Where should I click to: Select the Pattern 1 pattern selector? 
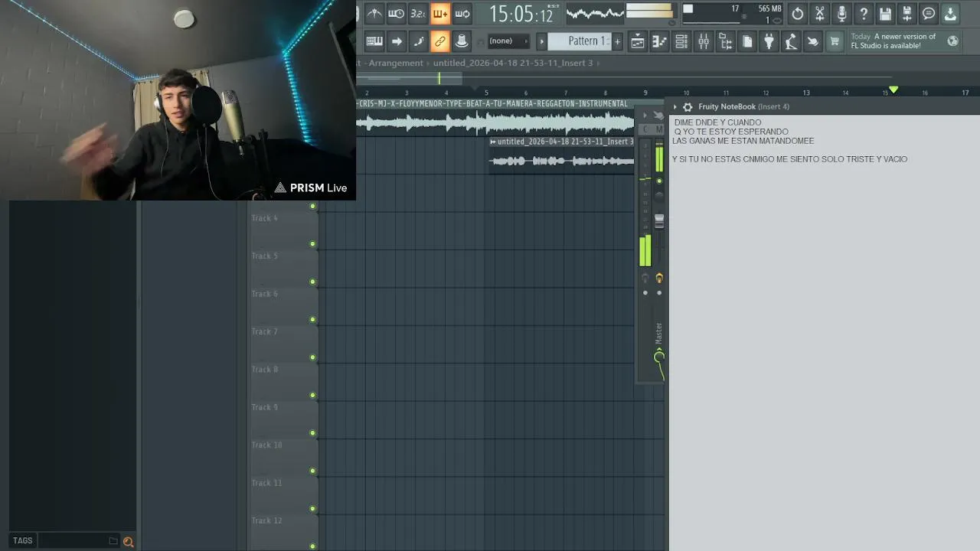point(580,41)
